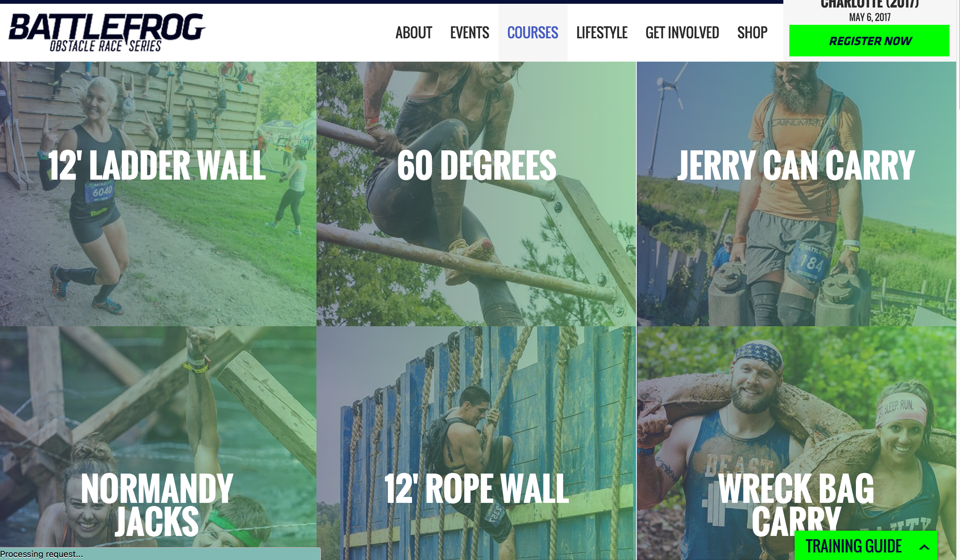Click the Processing request status bar

click(160, 554)
